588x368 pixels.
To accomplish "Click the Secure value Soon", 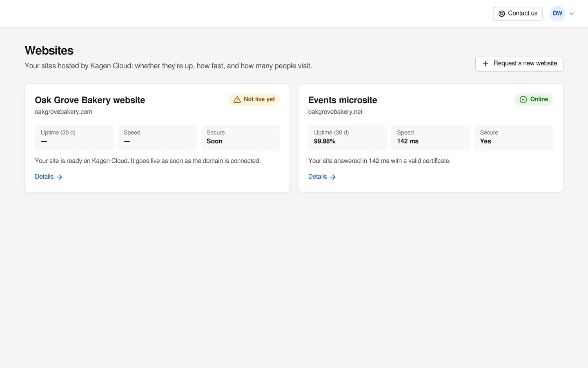I will coord(214,141).
